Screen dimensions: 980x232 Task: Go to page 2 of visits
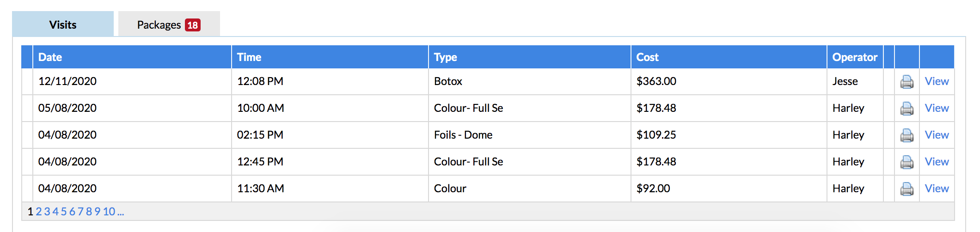click(x=39, y=212)
